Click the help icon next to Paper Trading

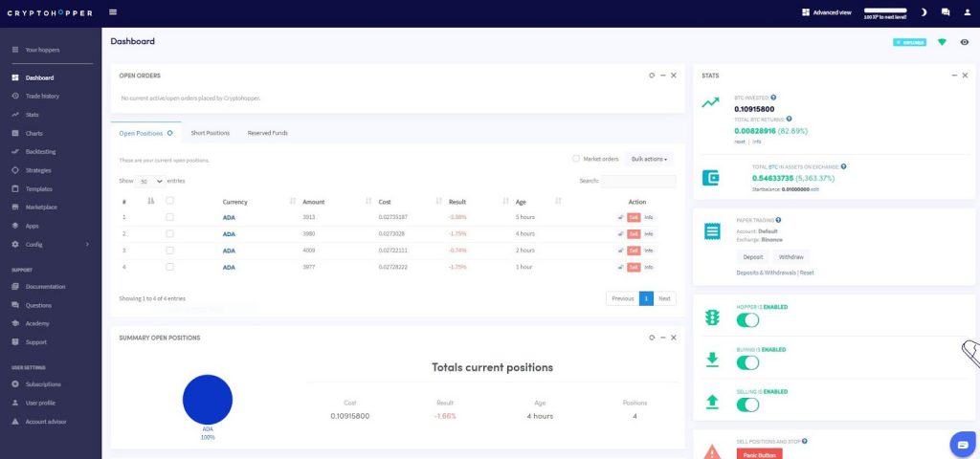point(778,220)
